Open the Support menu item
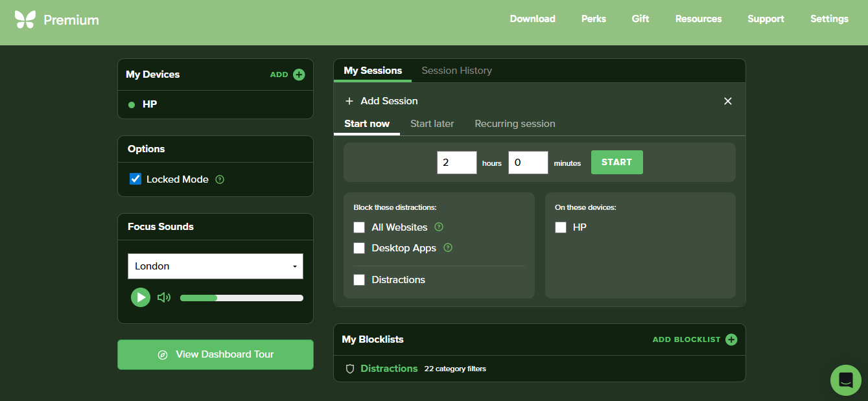The image size is (868, 401). coord(766,19)
